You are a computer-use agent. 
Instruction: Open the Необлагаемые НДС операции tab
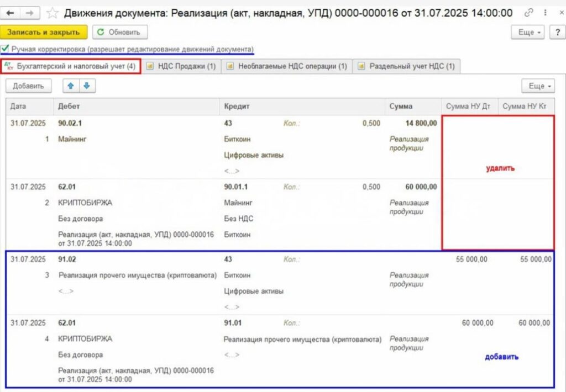[287, 66]
